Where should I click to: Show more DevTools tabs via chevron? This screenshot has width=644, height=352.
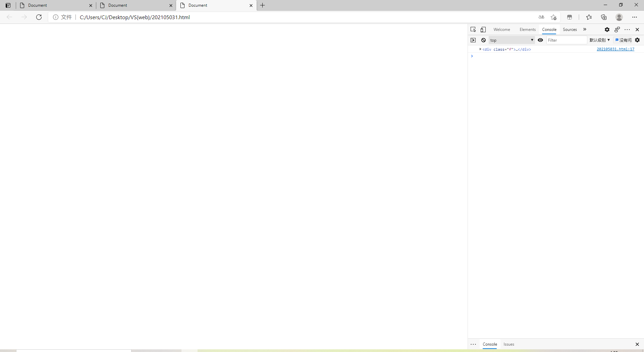585,30
